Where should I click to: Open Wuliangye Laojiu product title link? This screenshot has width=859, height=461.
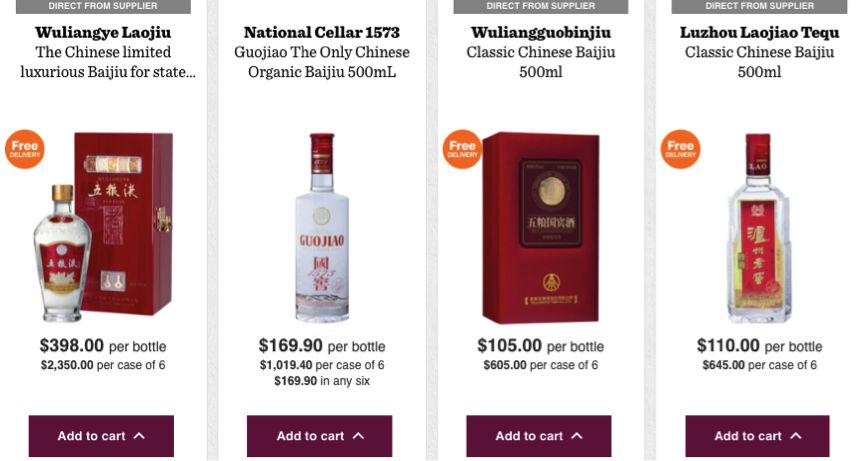103,32
